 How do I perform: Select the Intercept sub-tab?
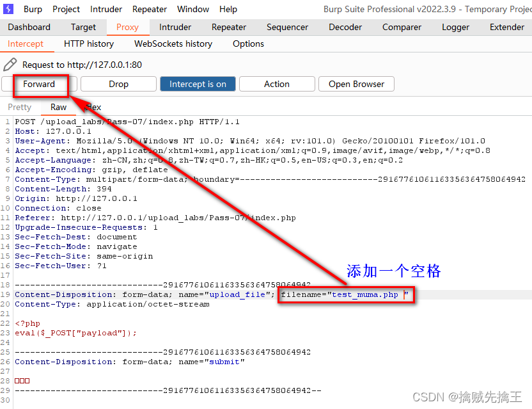pyautogui.click(x=26, y=44)
